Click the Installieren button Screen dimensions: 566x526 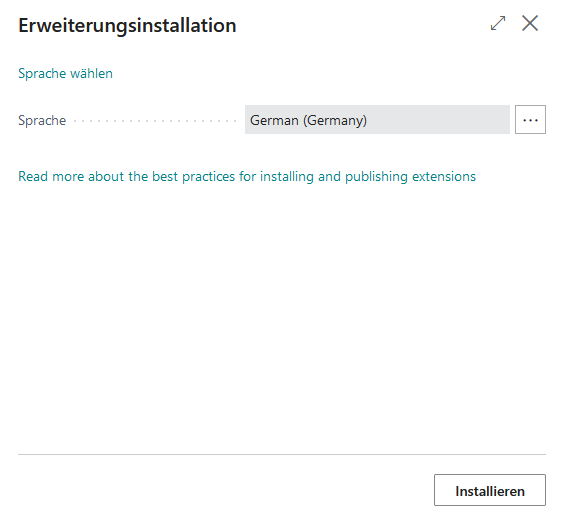click(x=490, y=490)
